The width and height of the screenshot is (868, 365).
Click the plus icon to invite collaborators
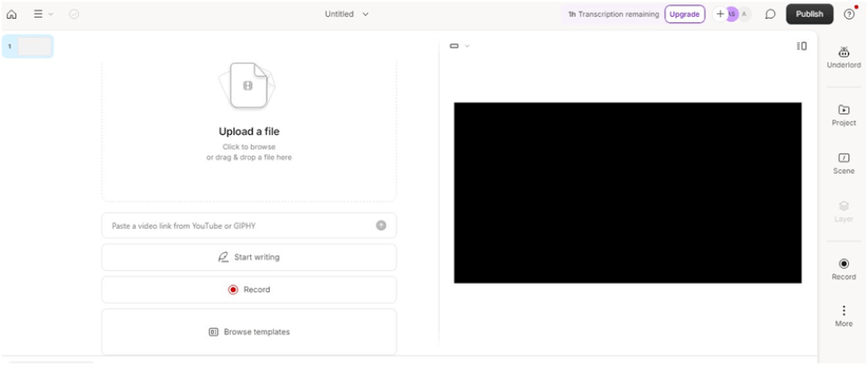pyautogui.click(x=721, y=14)
